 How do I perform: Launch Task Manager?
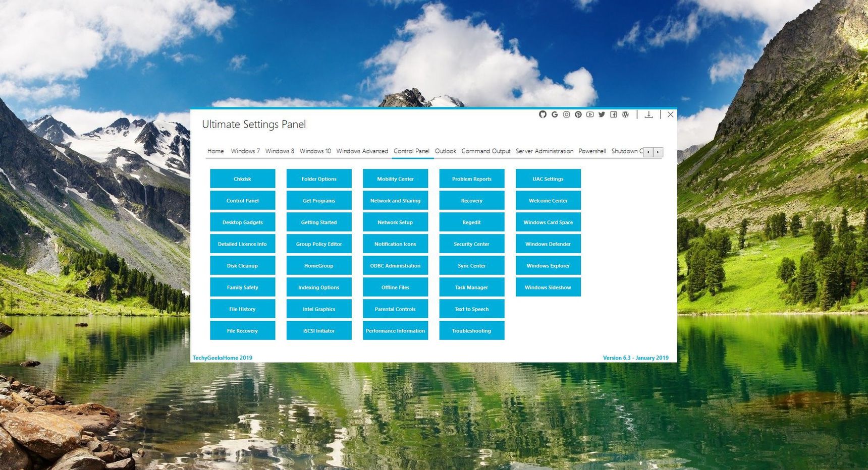tap(472, 287)
